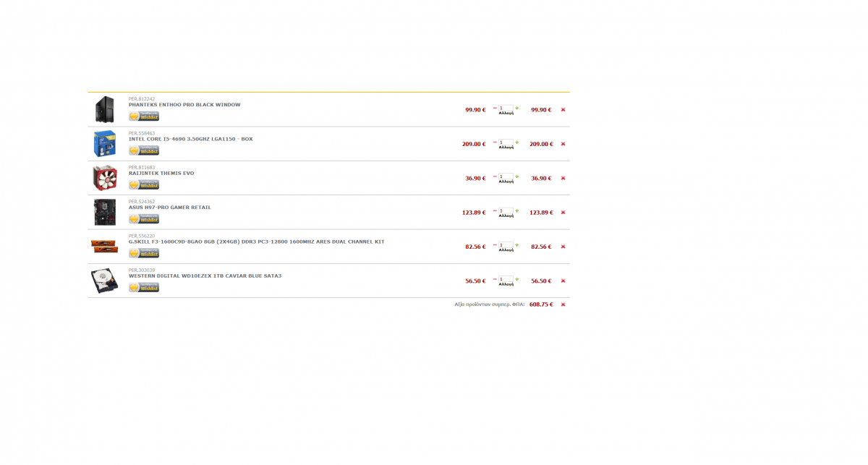Image resolution: width=868 pixels, height=465 pixels.
Task: Focus quantity field for WD Caviar Blue
Action: click(506, 278)
